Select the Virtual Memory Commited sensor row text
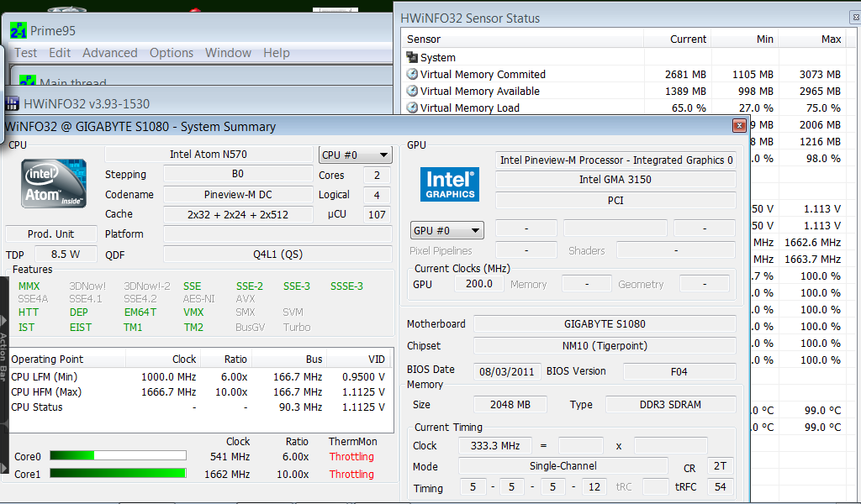The height and width of the screenshot is (504, 861). (483, 74)
